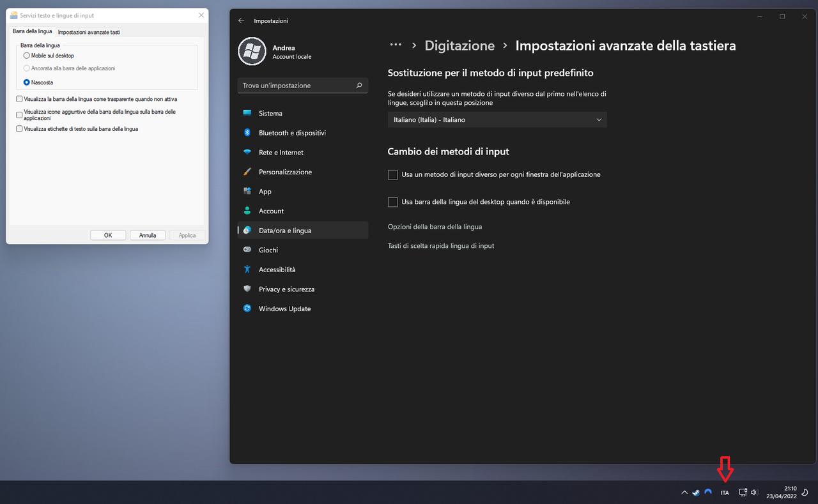Enable transparent language bar when inactive checkbox
The width and height of the screenshot is (818, 504).
19,99
